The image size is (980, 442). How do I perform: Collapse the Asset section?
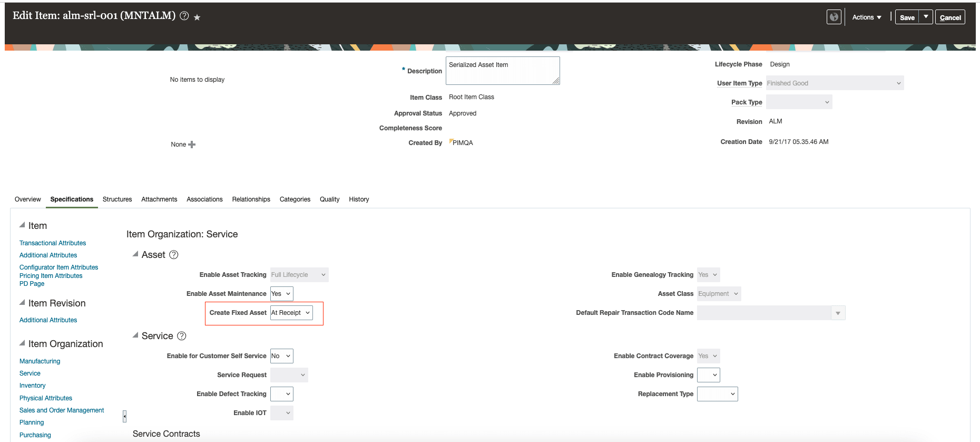click(135, 254)
